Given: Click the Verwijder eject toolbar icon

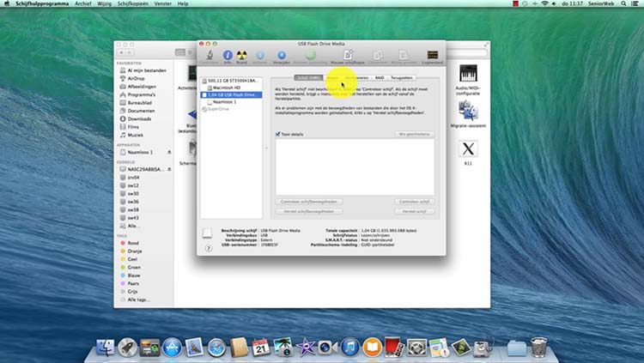Looking at the screenshot, I should point(282,57).
